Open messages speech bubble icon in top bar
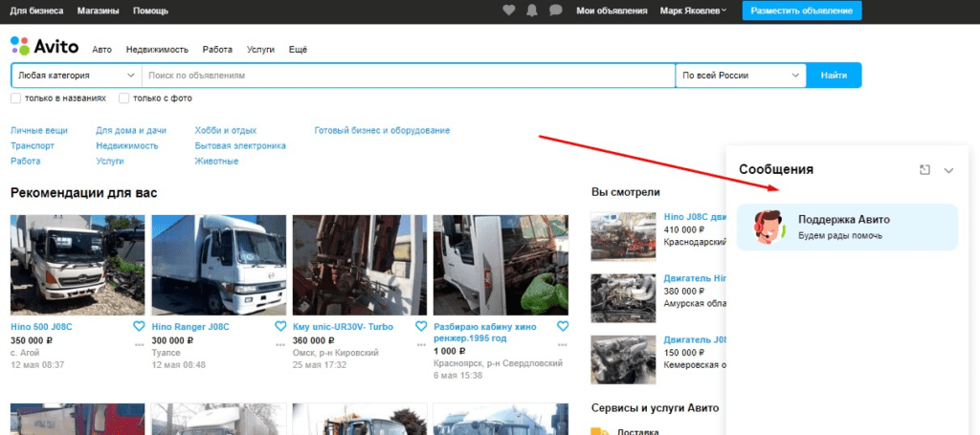This screenshot has height=435, width=980. tap(556, 11)
